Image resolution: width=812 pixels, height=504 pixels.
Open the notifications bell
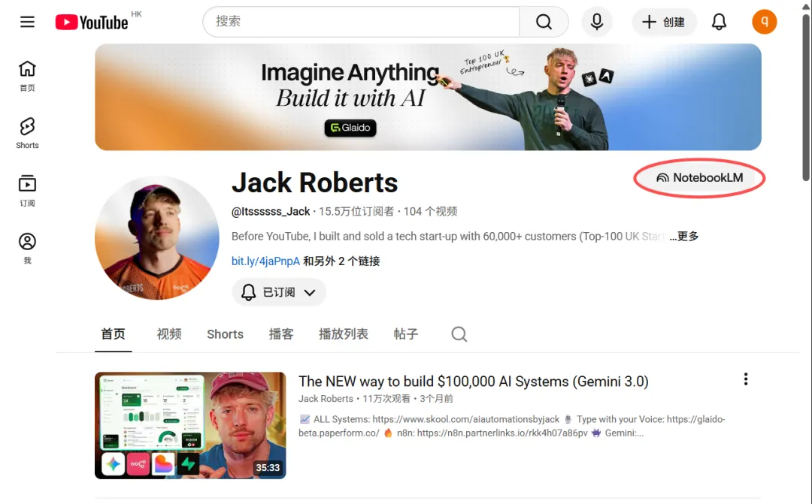point(719,22)
